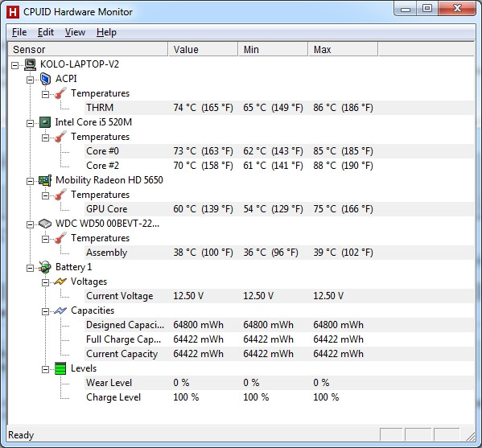Click the CPUID red H application icon
The height and width of the screenshot is (448, 482).
[x=13, y=12]
